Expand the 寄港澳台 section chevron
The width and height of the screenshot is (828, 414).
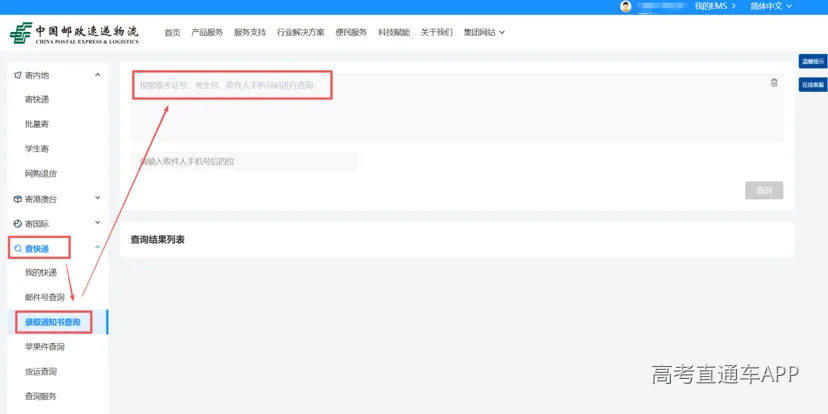97,198
